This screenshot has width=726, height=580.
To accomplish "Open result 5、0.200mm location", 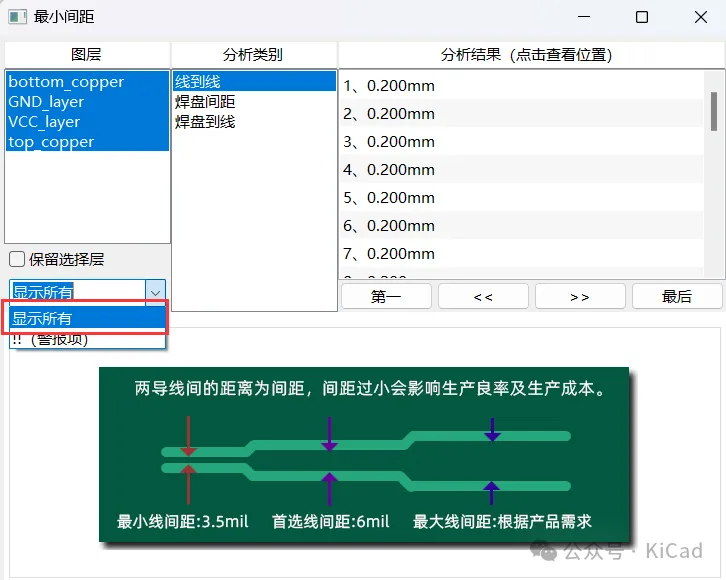I will [x=521, y=198].
